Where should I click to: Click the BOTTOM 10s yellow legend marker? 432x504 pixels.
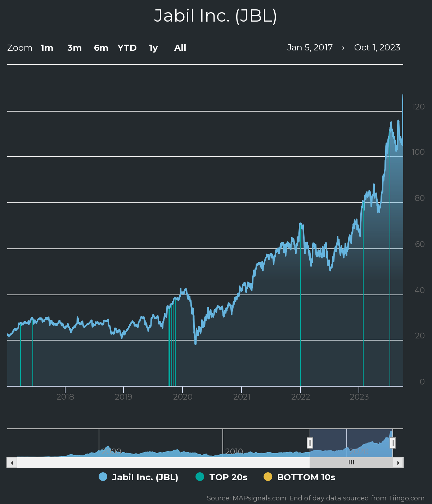coord(268,477)
